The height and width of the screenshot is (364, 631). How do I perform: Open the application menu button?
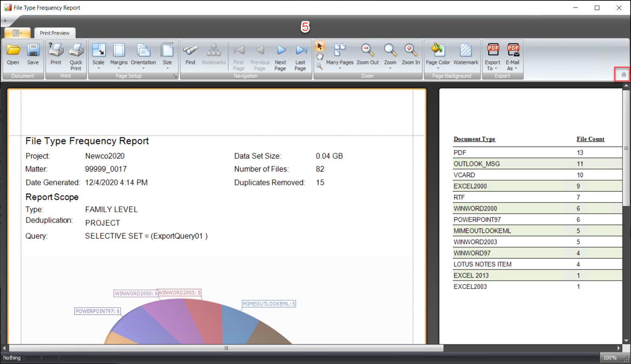(x=17, y=33)
